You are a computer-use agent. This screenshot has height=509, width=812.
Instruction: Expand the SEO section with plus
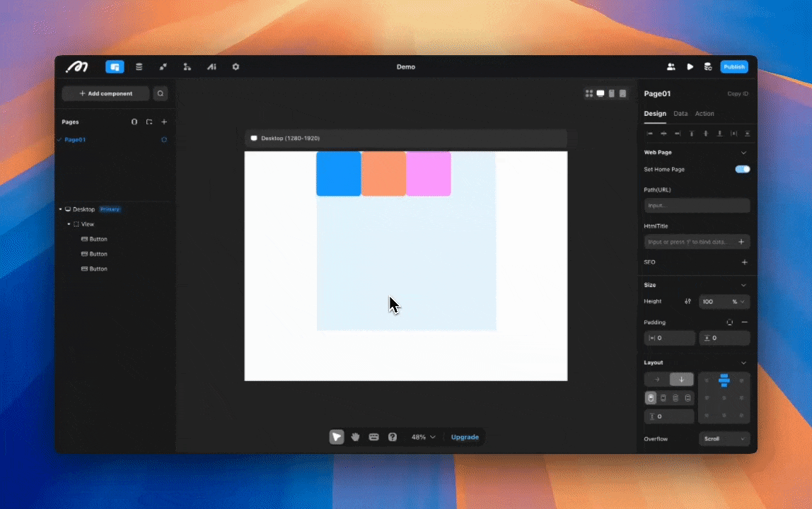click(744, 262)
